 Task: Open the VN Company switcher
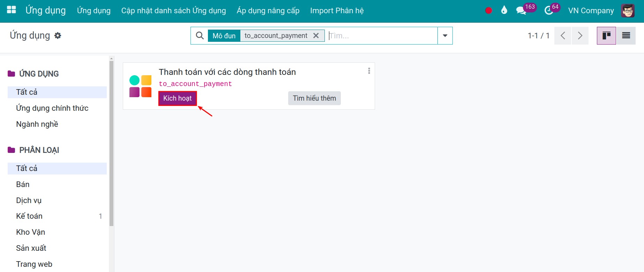pyautogui.click(x=591, y=11)
